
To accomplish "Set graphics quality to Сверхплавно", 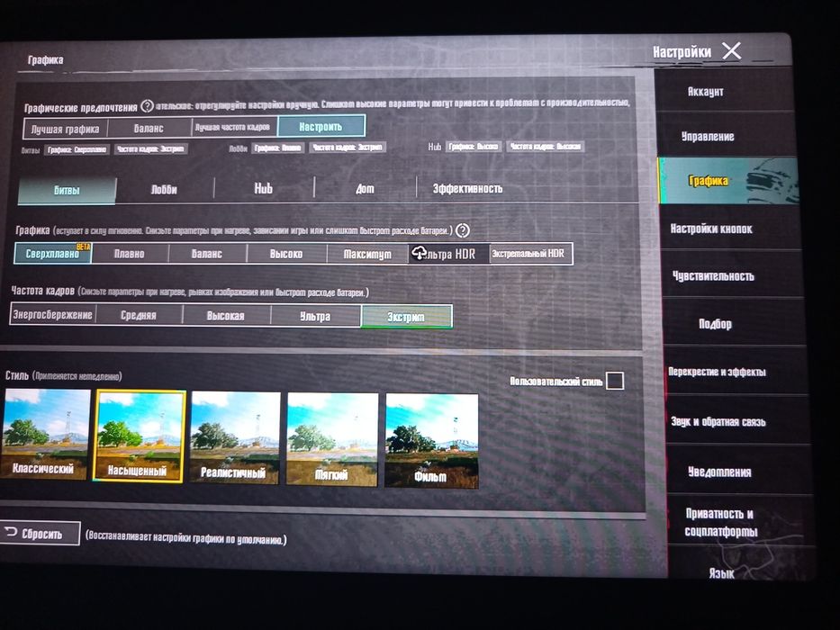I will point(52,254).
